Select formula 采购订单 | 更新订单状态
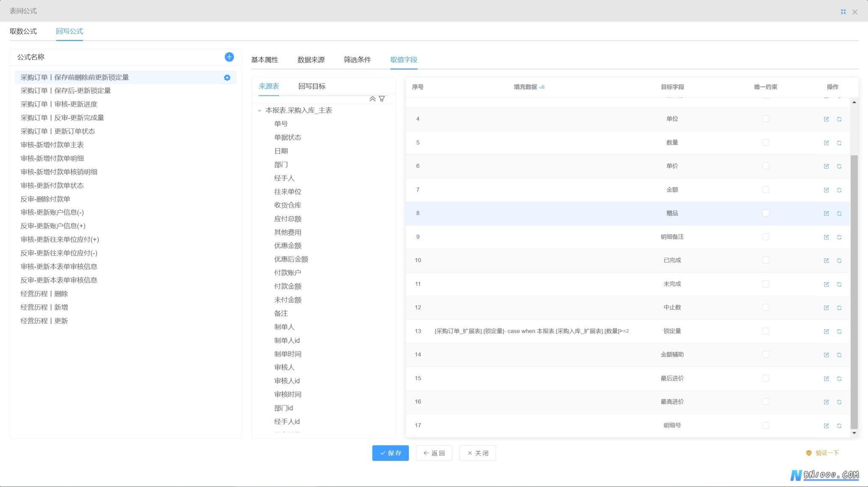Image resolution: width=868 pixels, height=487 pixels. 58,131
